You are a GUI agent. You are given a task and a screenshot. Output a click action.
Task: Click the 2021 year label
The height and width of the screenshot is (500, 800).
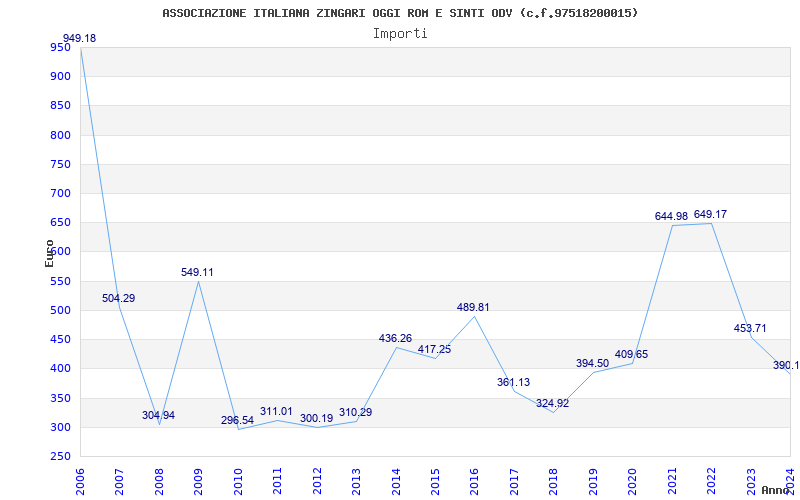tap(672, 482)
